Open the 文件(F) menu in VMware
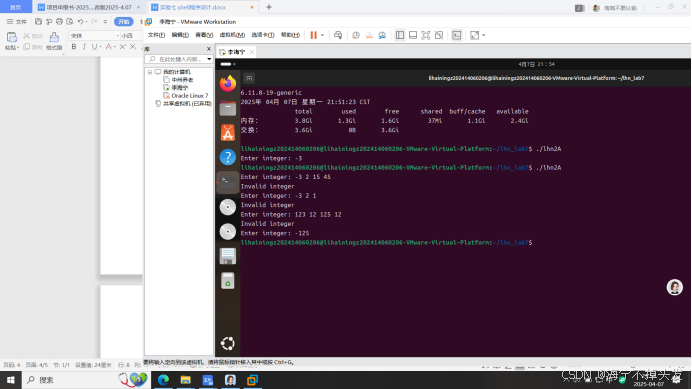The image size is (692, 389). 156,35
